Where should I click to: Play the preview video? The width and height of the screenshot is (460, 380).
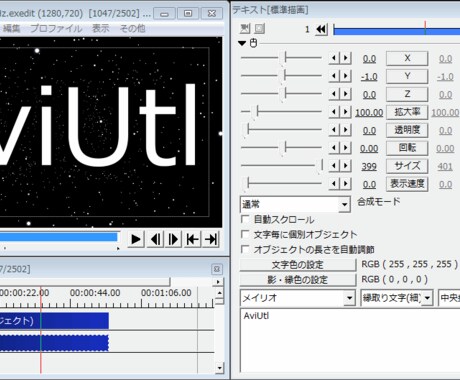[x=136, y=239]
